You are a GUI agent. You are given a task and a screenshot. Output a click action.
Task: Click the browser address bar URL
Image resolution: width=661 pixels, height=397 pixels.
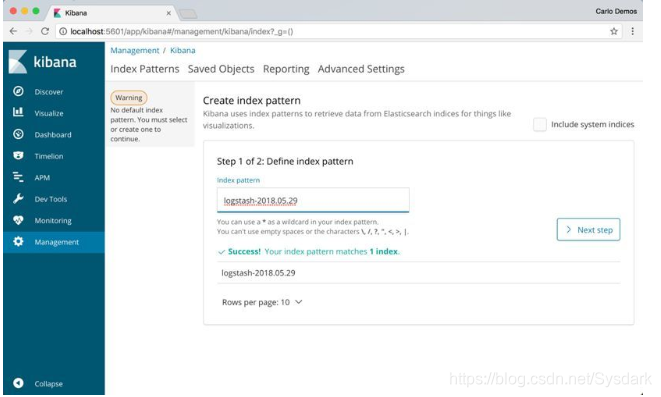point(182,32)
